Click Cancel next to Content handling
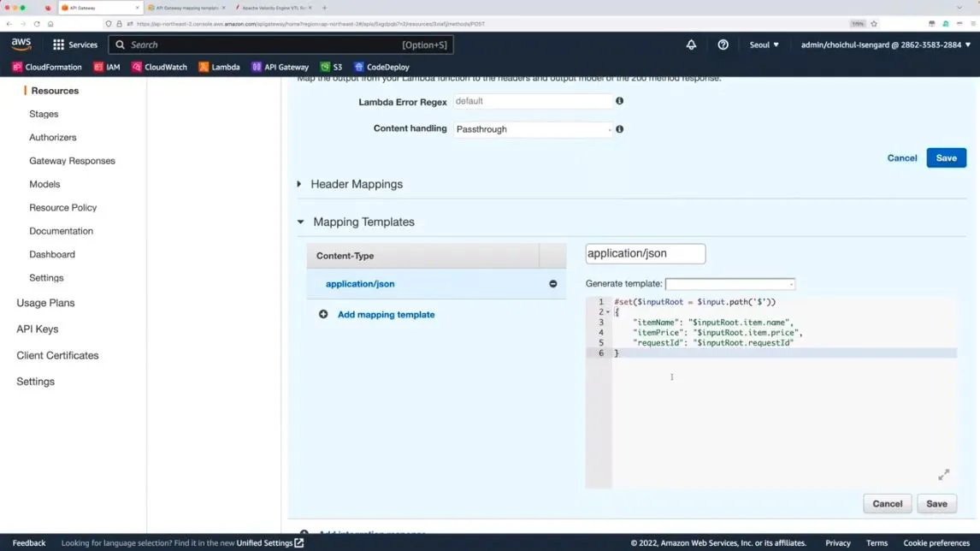The image size is (980, 551). click(902, 157)
